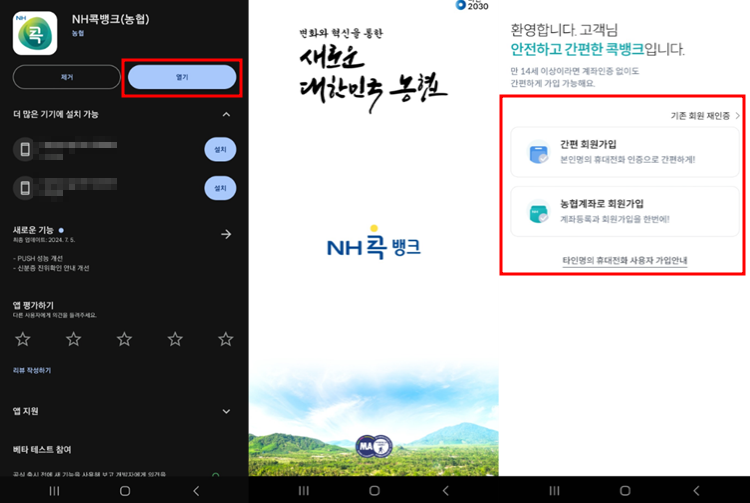This screenshot has height=503, width=750.
Task: Open 타인명의 휴대전화 사용자 가입안내 link
Action: tap(625, 261)
